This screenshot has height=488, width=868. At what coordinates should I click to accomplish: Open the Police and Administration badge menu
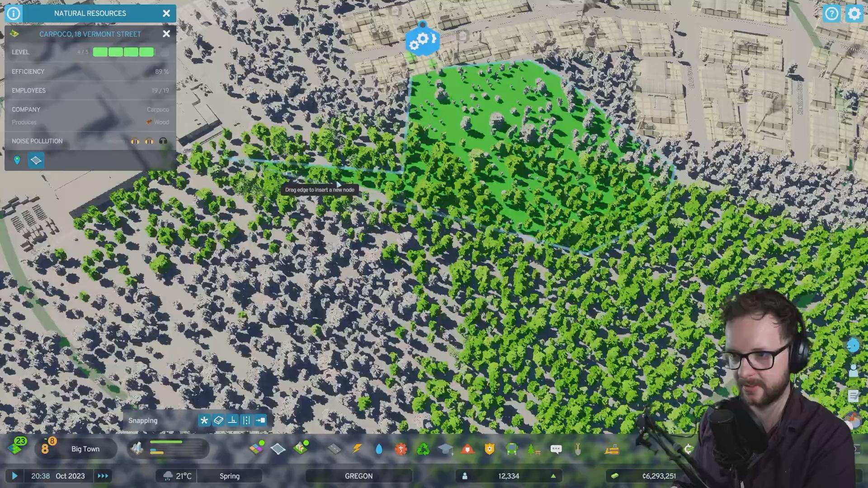[x=490, y=449]
